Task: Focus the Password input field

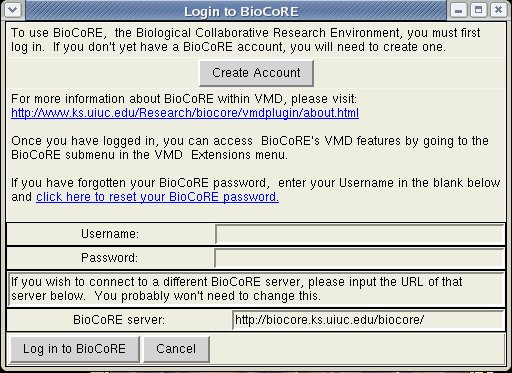Action: 360,258
